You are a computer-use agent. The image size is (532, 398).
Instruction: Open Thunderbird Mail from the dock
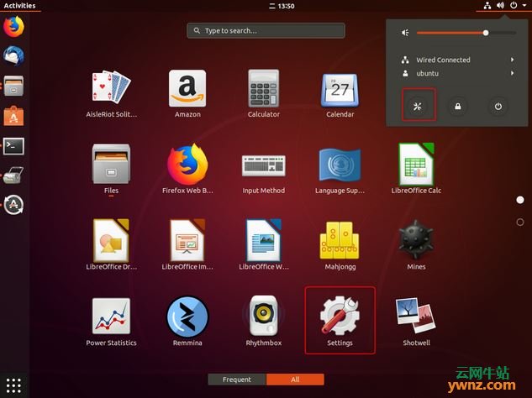click(x=13, y=56)
